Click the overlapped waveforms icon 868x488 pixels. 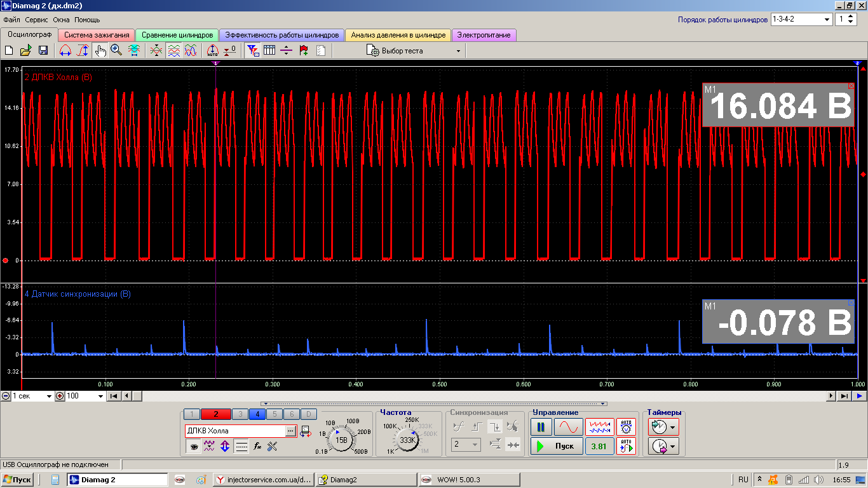pyautogui.click(x=156, y=51)
